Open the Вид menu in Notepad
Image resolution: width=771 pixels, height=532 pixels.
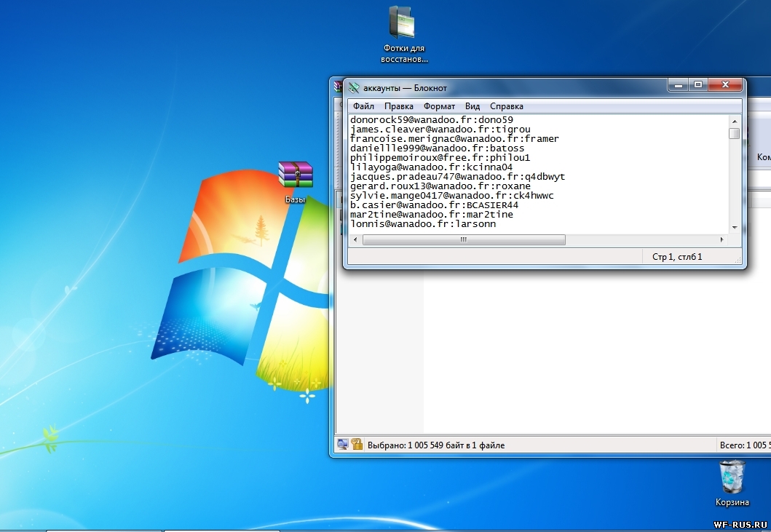pyautogui.click(x=473, y=106)
